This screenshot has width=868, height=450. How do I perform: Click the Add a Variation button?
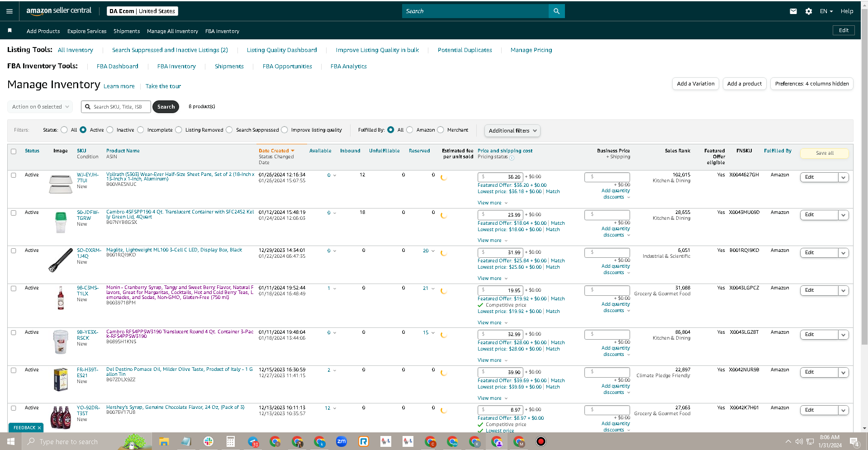tap(696, 84)
